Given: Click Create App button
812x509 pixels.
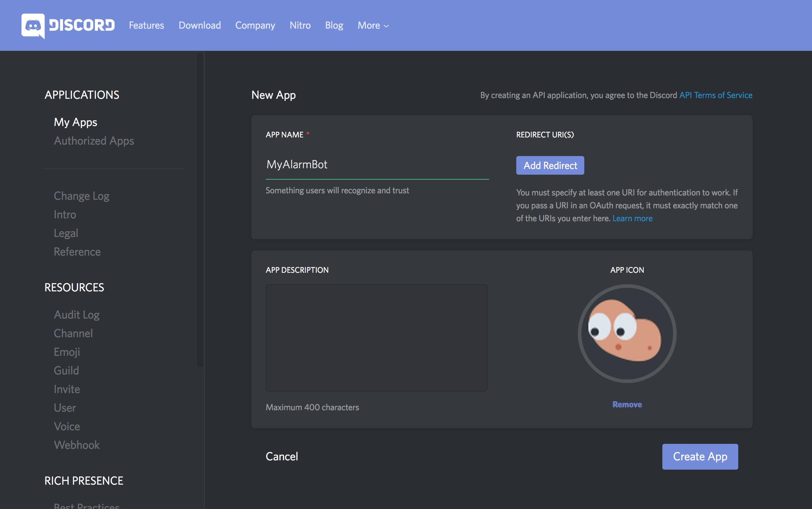Looking at the screenshot, I should pos(700,457).
